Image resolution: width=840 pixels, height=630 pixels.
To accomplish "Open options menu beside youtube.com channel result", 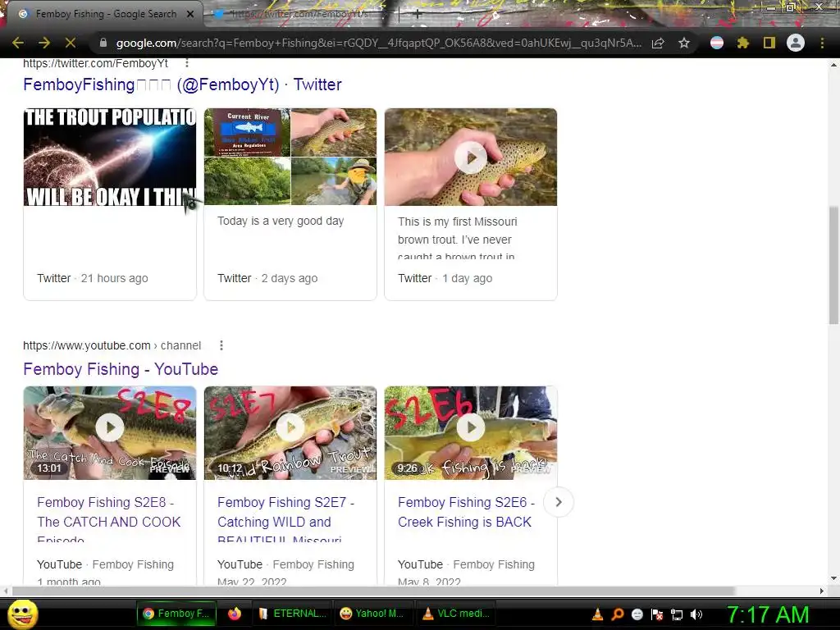I will coord(221,345).
